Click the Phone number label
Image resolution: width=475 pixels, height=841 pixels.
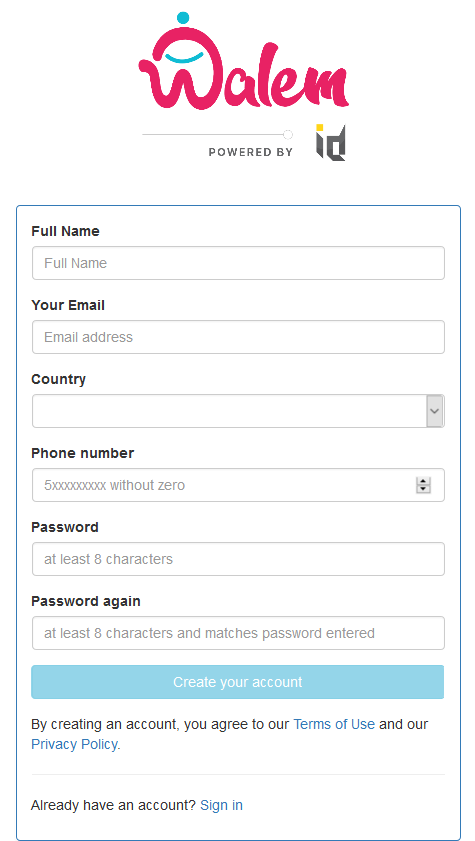(x=83, y=453)
